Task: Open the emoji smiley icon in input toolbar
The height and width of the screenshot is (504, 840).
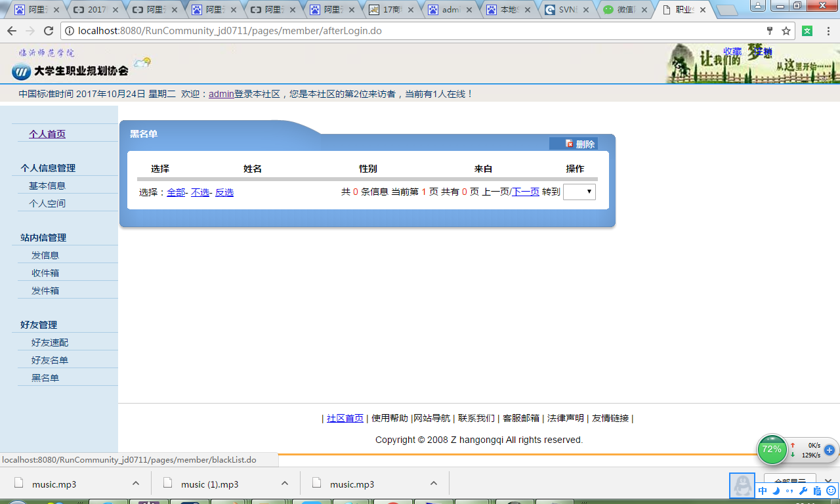Action: (831, 490)
